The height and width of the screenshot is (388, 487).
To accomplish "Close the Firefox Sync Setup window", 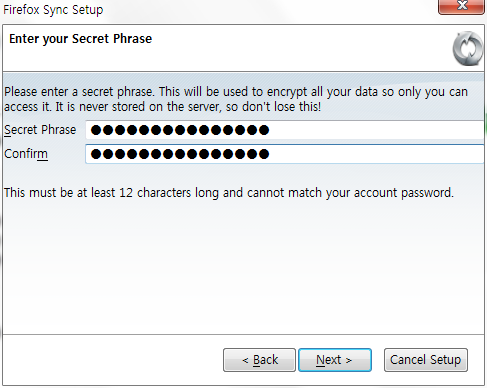I will point(461,7).
